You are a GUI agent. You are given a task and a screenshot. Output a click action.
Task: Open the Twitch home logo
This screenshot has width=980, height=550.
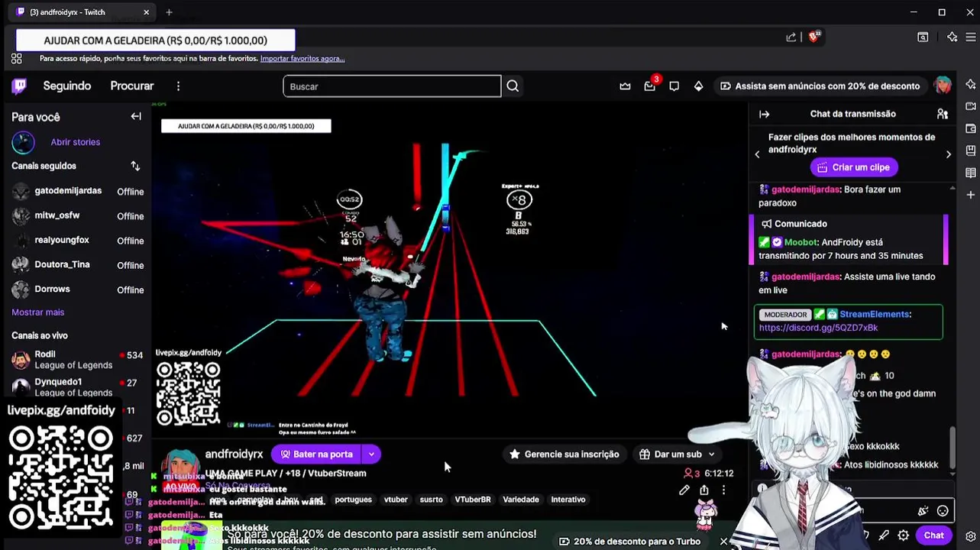click(x=19, y=86)
